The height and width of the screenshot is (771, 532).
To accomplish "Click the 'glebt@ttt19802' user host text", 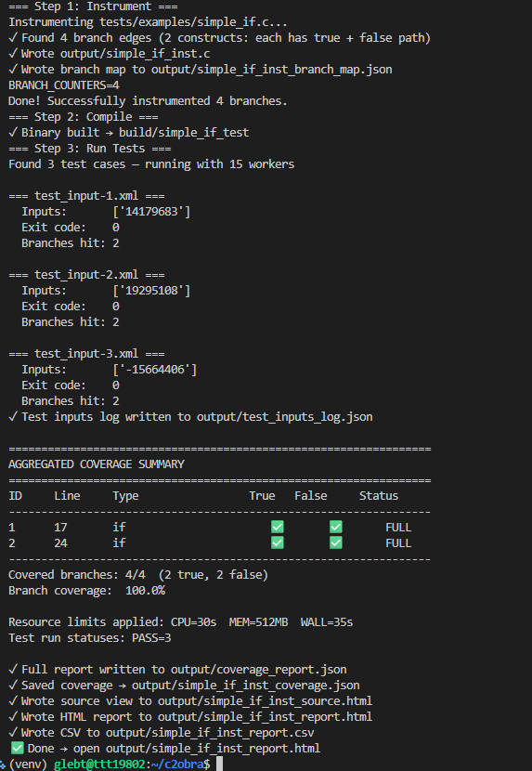I will pos(99,764).
